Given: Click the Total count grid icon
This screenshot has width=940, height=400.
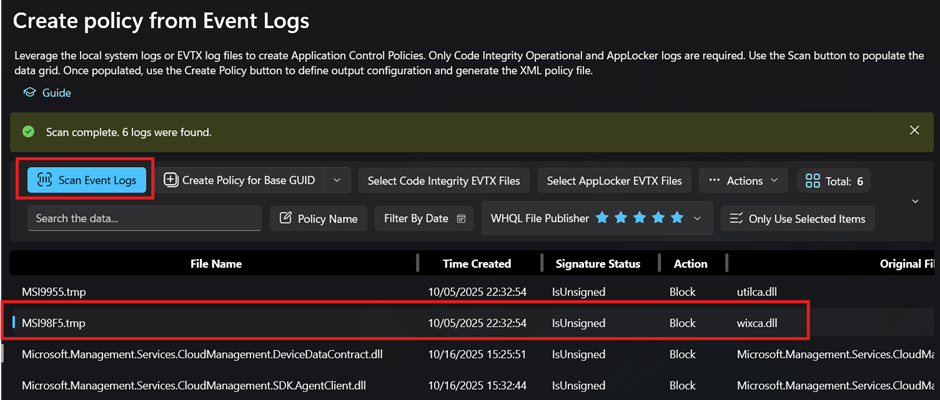Looking at the screenshot, I should pos(813,181).
